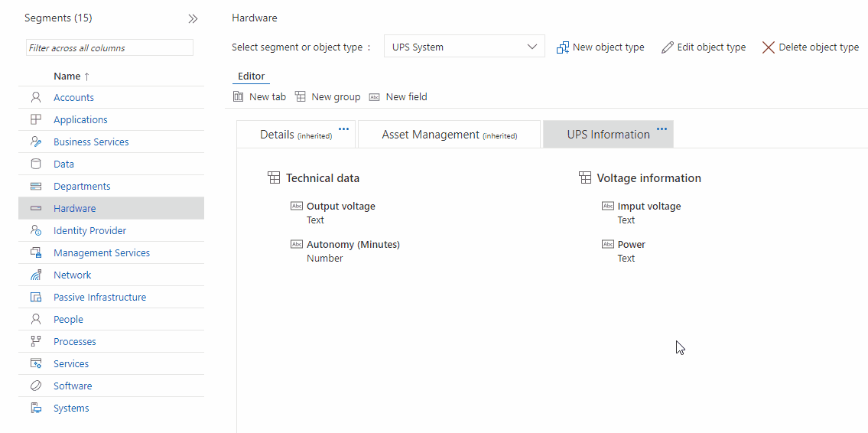Click the New field toolbar button
The width and height of the screenshot is (868, 433).
[398, 97]
